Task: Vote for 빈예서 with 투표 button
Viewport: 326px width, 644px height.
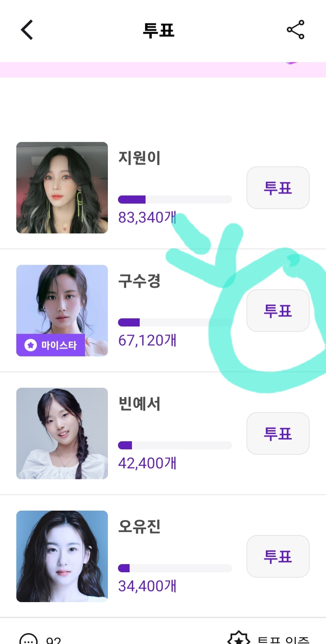Action: point(278,433)
